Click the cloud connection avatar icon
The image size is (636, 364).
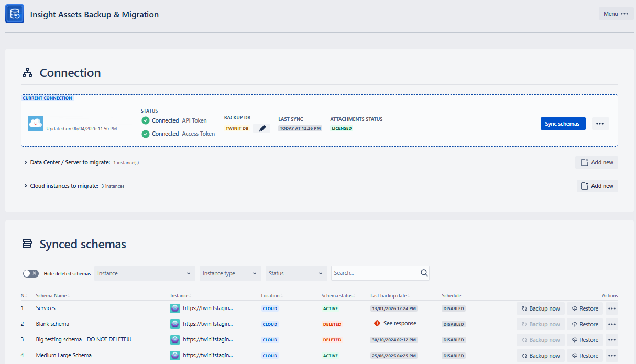[36, 124]
